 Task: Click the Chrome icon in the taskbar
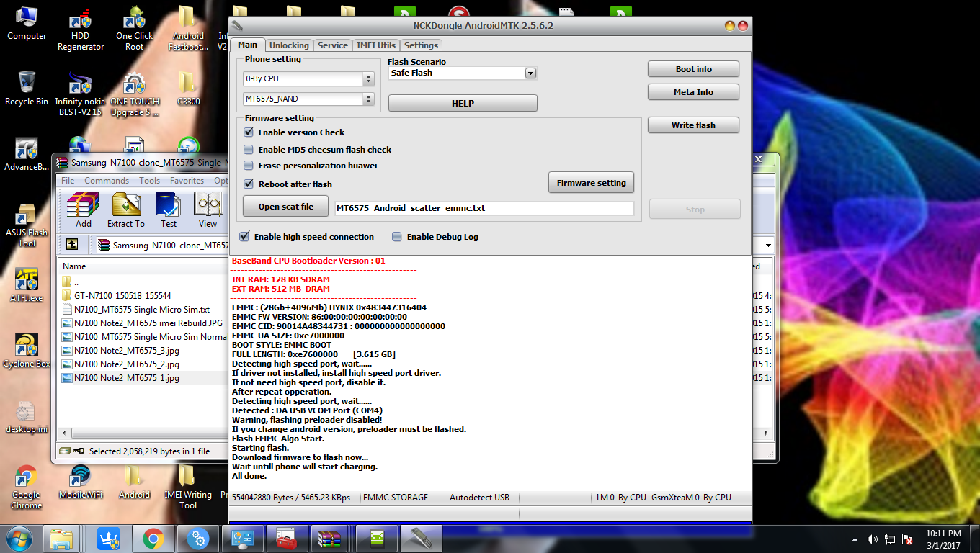(153, 538)
